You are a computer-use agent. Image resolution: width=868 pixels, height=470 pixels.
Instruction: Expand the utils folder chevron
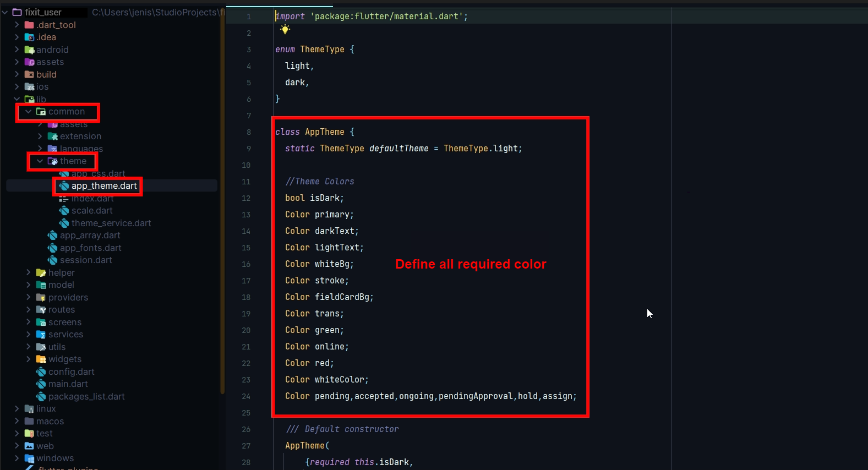(28, 347)
